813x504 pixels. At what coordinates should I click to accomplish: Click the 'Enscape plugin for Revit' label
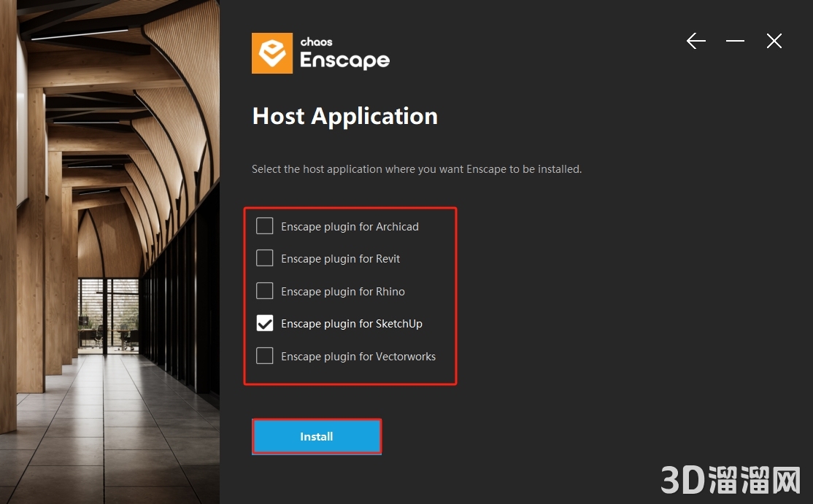coord(341,258)
